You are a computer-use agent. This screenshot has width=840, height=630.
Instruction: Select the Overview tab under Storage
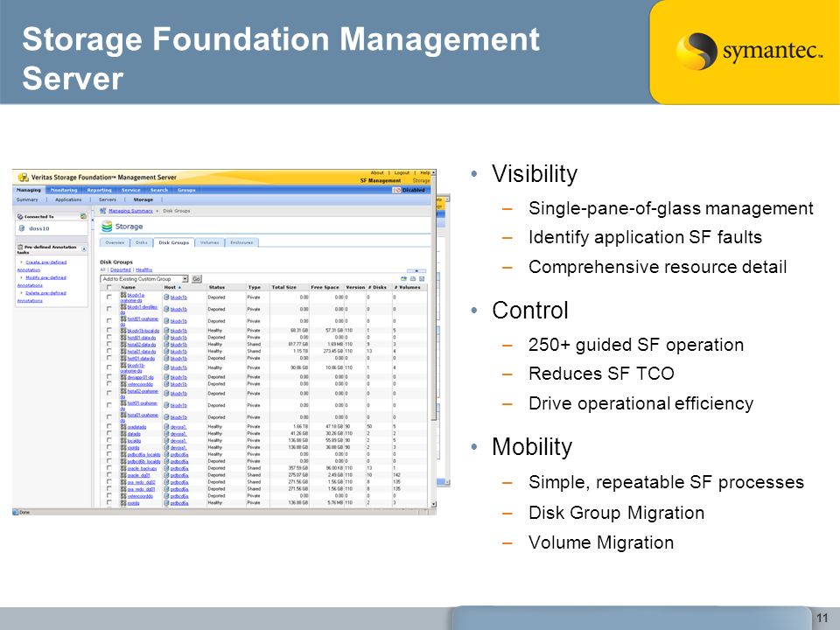pos(115,242)
